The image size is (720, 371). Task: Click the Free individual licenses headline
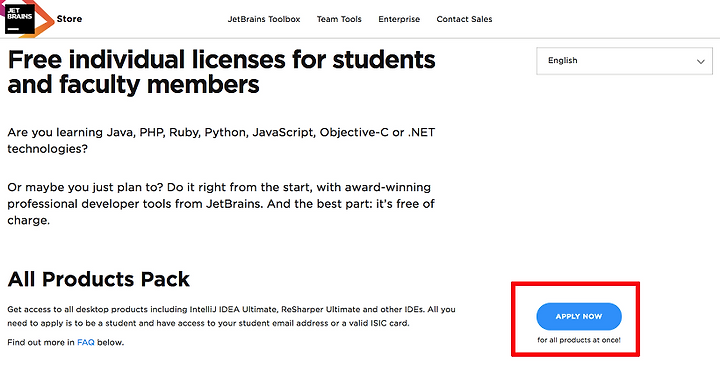221,72
